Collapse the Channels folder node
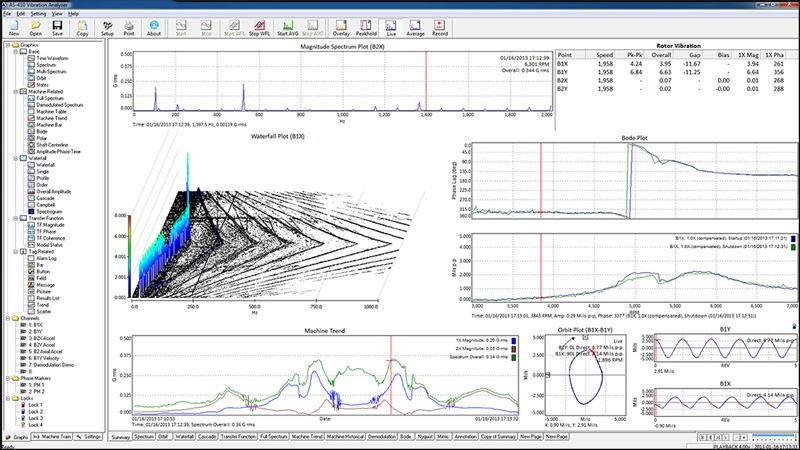The width and height of the screenshot is (800, 450). pos(8,318)
